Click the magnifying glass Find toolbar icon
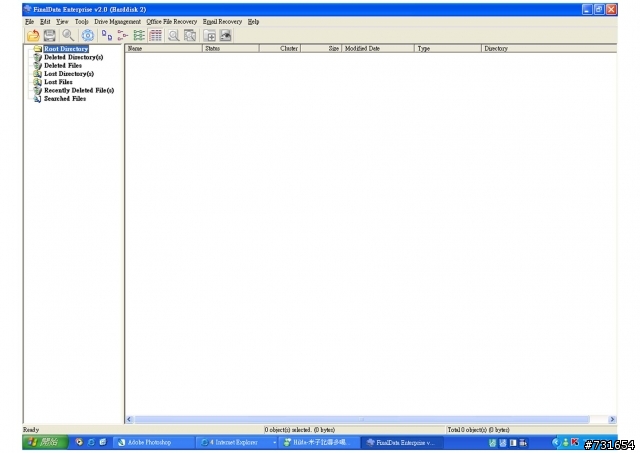The height and width of the screenshot is (453, 640). coord(68,36)
